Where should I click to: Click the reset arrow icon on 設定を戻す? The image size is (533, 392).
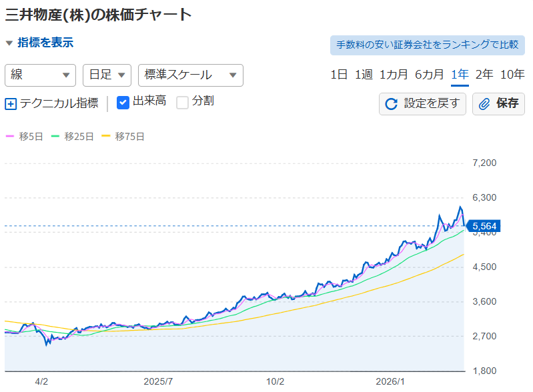392,104
